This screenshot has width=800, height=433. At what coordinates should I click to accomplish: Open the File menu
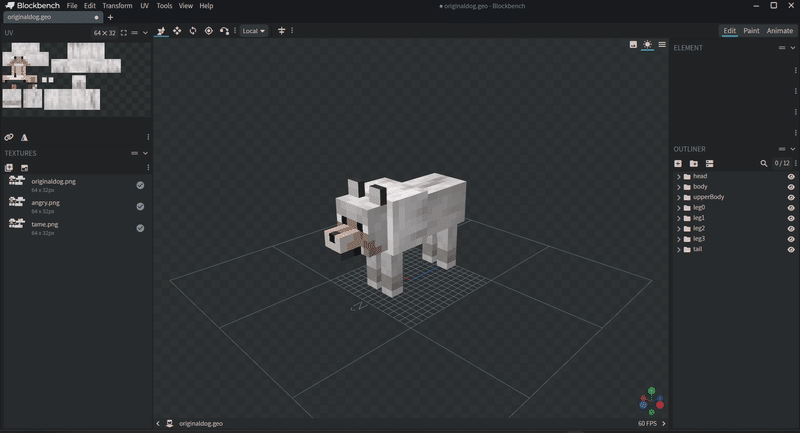click(72, 6)
